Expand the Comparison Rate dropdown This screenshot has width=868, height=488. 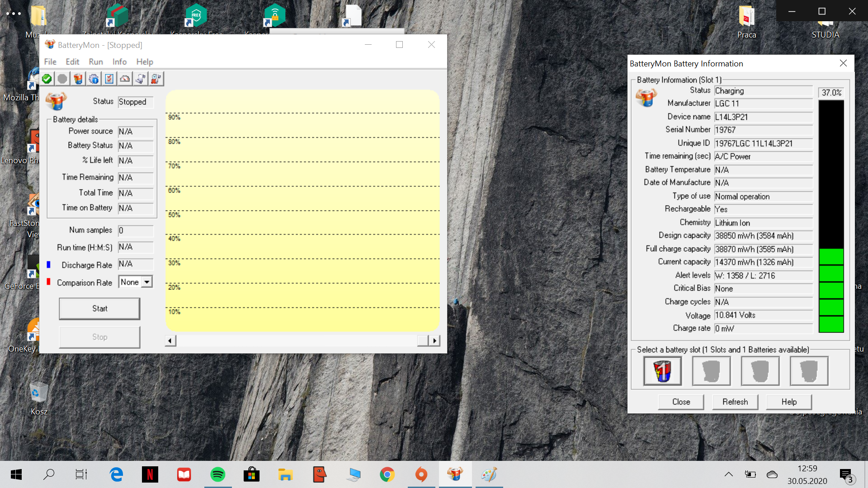146,282
